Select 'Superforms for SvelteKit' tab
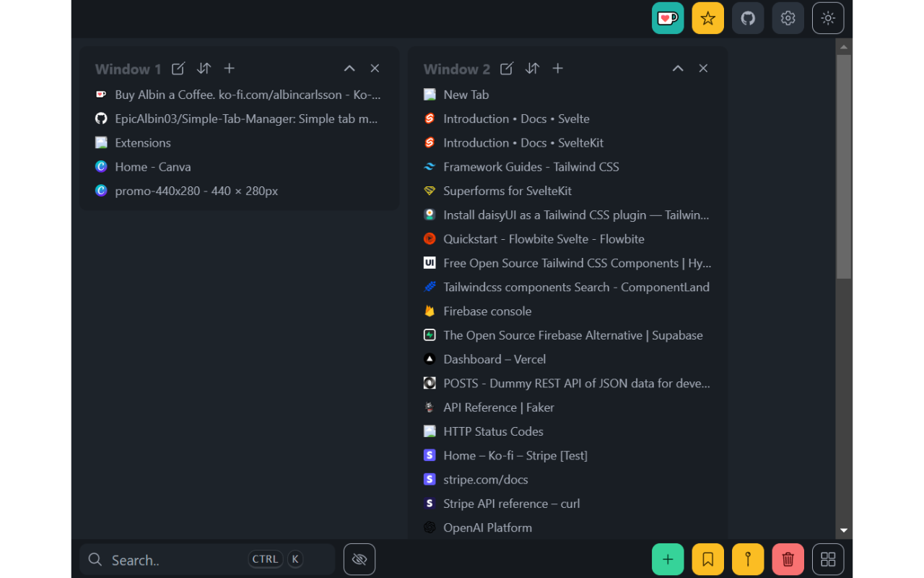The image size is (924, 578). pyautogui.click(x=567, y=191)
